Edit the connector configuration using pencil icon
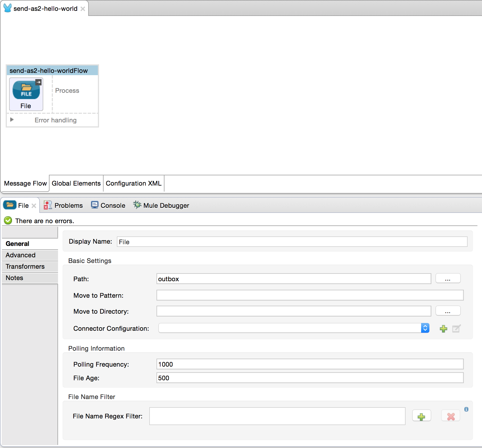Image resolution: width=482 pixels, height=448 pixels. point(456,328)
